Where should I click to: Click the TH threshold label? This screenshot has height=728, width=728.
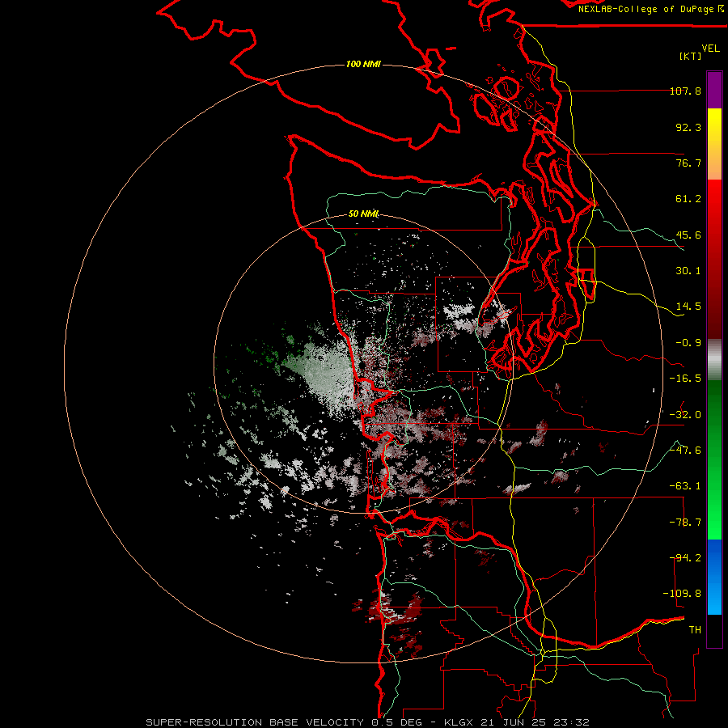coord(695,630)
